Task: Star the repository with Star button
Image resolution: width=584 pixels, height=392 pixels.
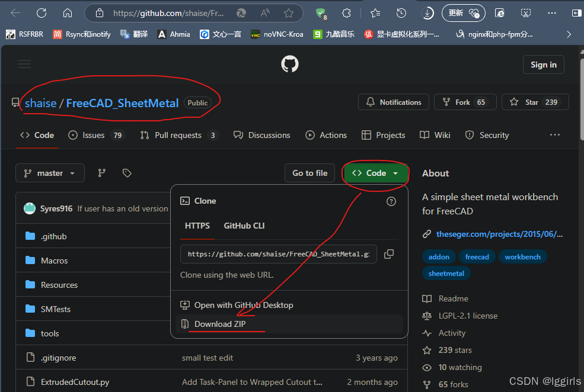Action: point(535,102)
